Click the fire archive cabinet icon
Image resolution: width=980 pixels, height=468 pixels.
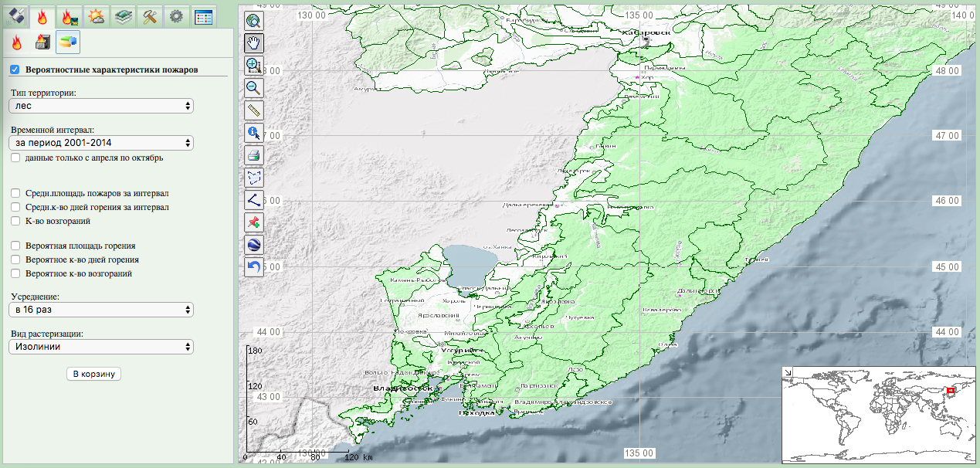tap(42, 42)
